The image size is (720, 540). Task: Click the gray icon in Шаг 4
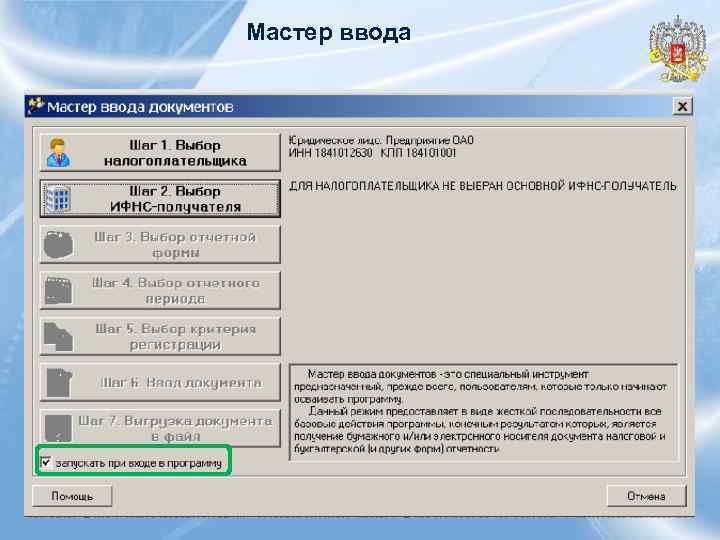pos(58,291)
